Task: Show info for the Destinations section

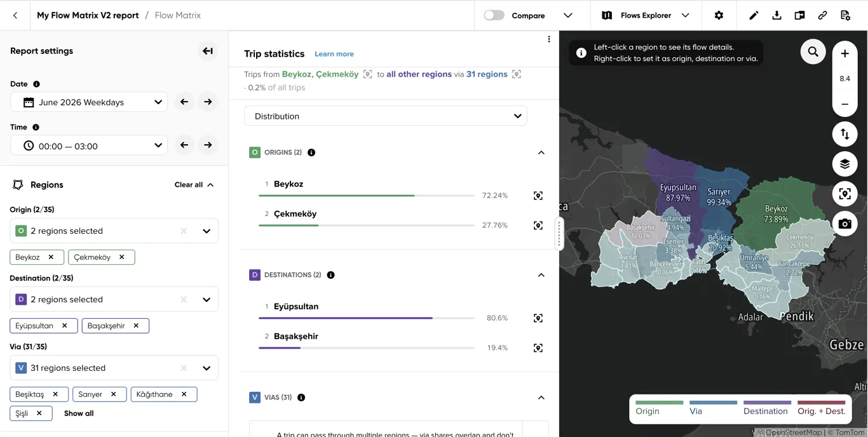Action: pyautogui.click(x=330, y=275)
